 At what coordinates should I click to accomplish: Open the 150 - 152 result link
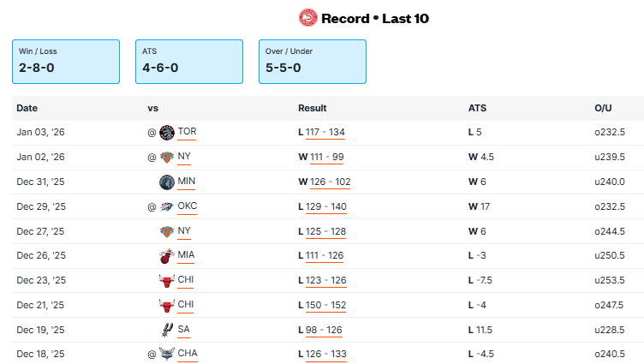point(325,306)
